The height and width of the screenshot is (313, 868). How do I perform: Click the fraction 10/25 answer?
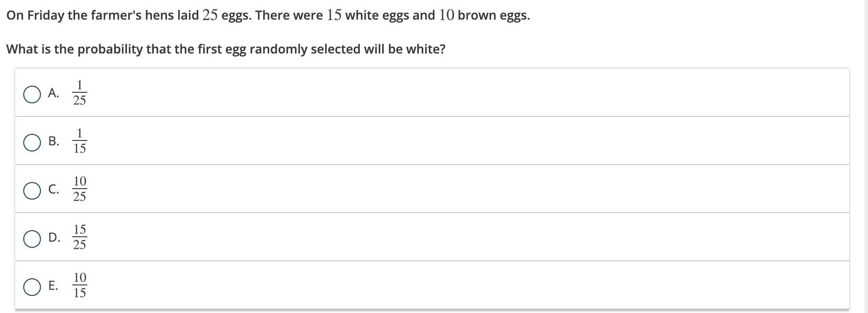tap(79, 189)
